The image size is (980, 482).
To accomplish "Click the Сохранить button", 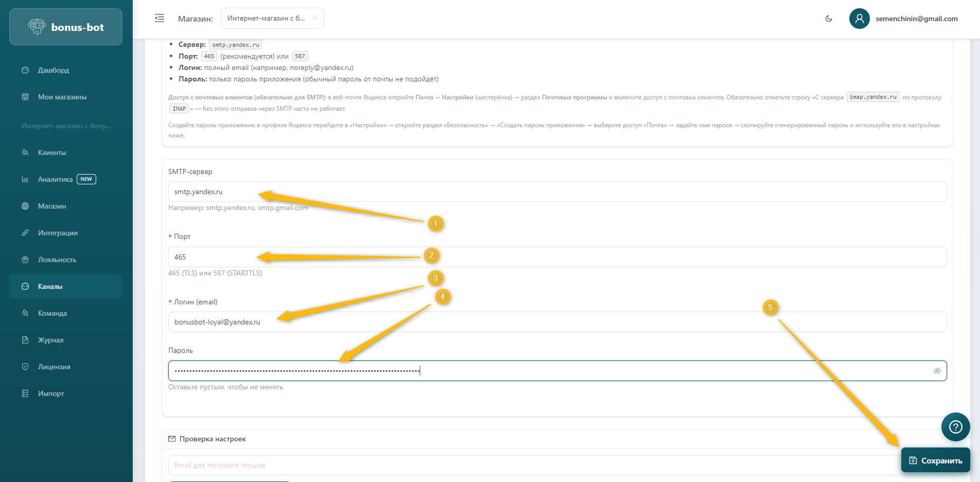I will pyautogui.click(x=935, y=460).
